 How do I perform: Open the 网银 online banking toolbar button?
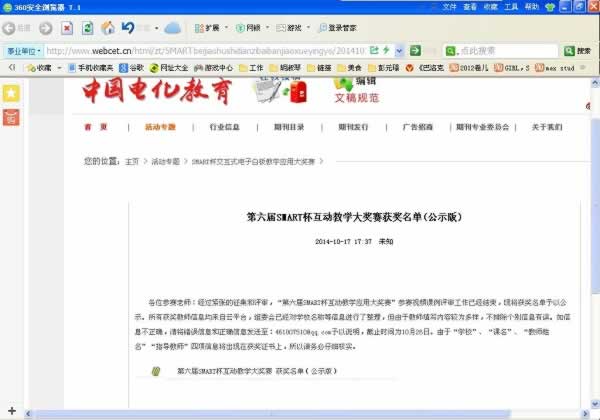(x=248, y=28)
